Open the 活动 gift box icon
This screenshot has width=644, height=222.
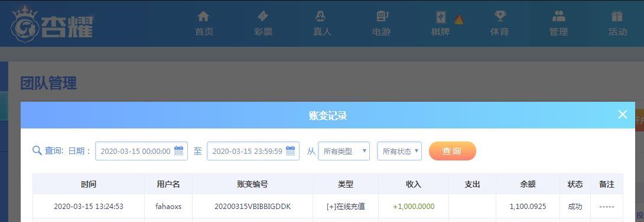point(617,17)
